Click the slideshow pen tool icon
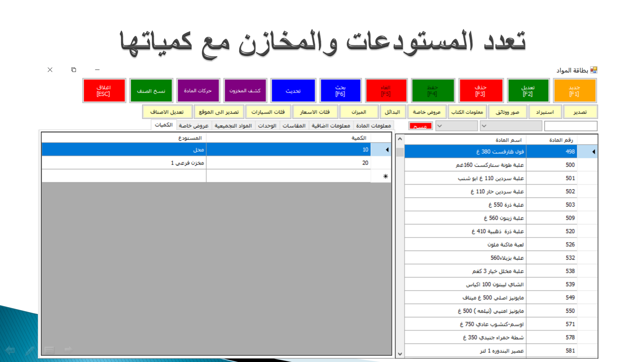This screenshot has width=644, height=362. point(30,350)
